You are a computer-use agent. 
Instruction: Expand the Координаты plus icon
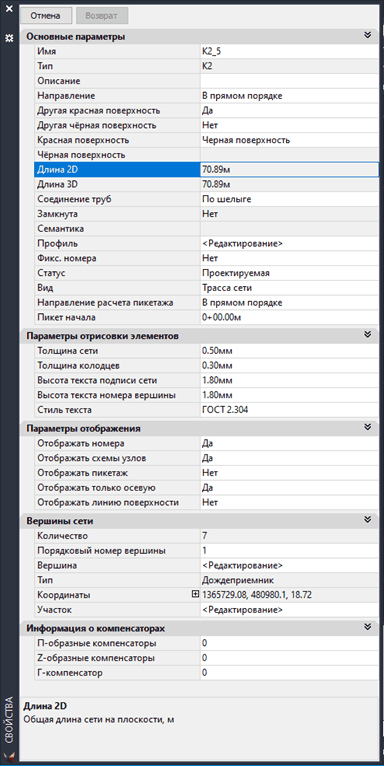[196, 595]
